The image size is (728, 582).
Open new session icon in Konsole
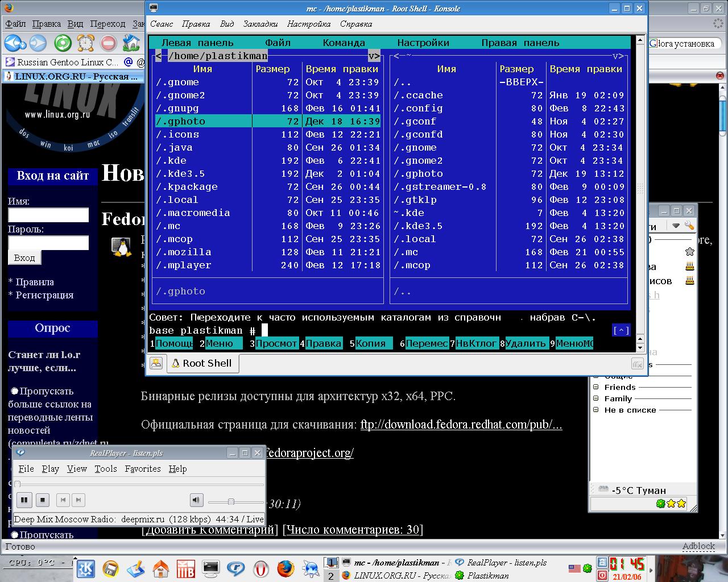click(x=156, y=363)
